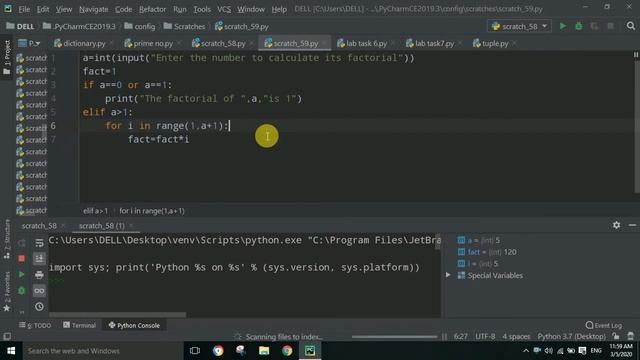
Task: Click the IDE inspector icon in status bar
Action: tap(631, 336)
